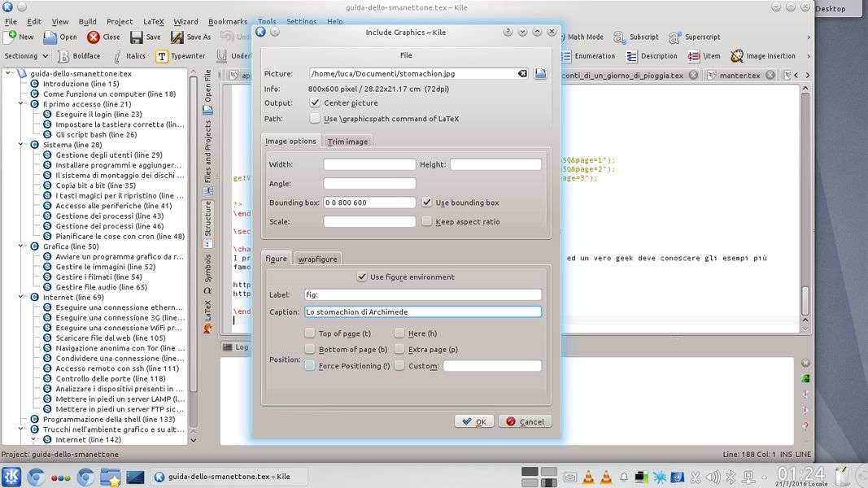Click in the Caption text field
Image resolution: width=868 pixels, height=488 pixels.
pyautogui.click(x=422, y=312)
